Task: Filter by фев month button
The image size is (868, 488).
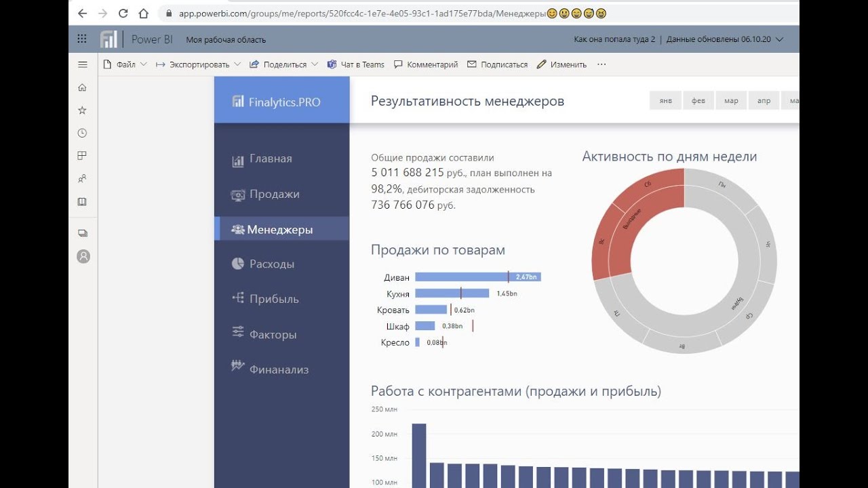Action: [698, 100]
